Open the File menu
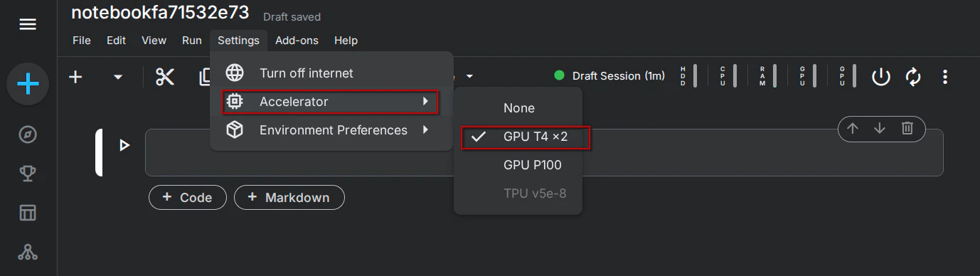Screen dimensions: 980x276 click(82, 41)
